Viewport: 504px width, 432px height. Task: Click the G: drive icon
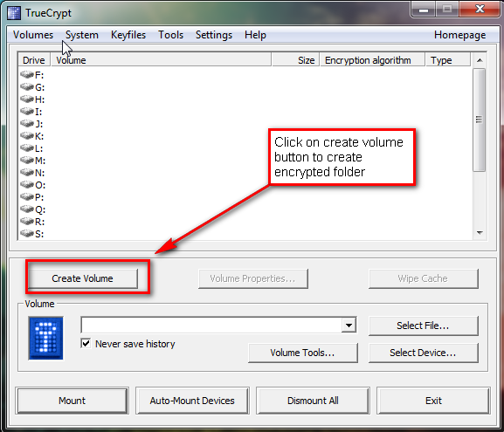pyautogui.click(x=27, y=87)
